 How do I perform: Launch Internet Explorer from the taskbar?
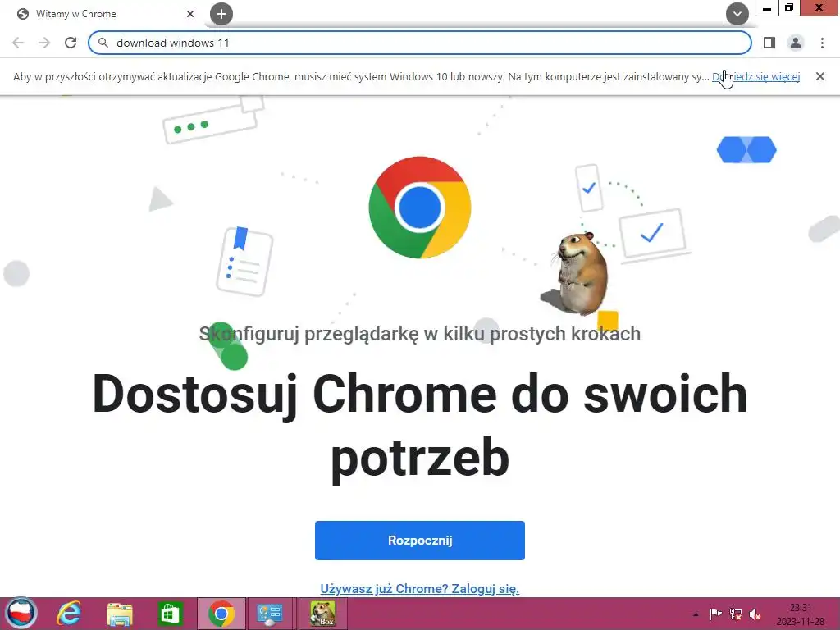pyautogui.click(x=69, y=614)
